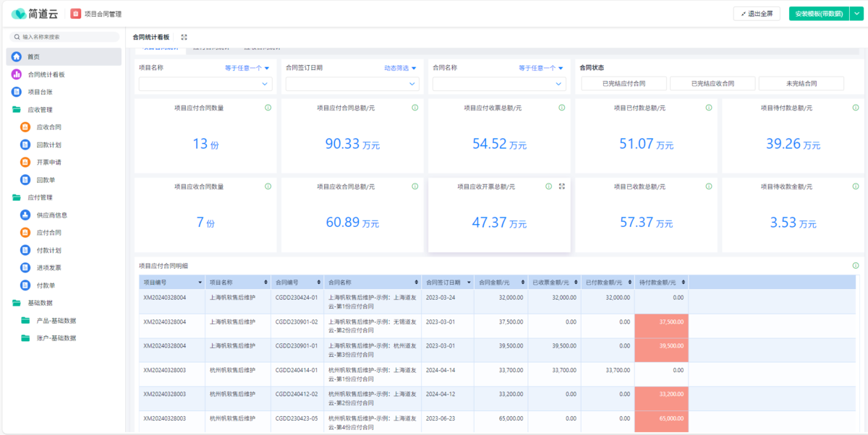Click the 安装模板(带数据) button
The width and height of the screenshot is (868, 435).
coord(818,14)
